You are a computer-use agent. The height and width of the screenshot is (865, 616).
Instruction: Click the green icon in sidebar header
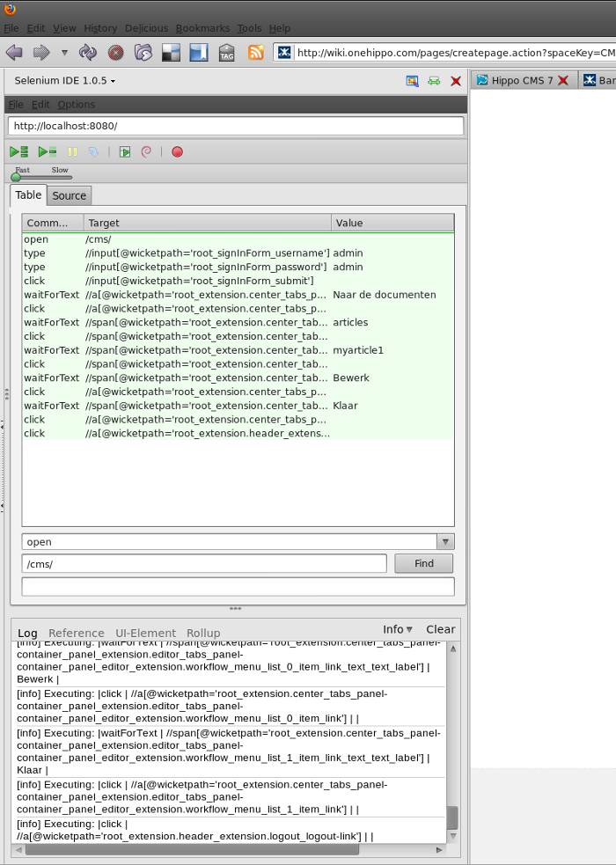click(434, 81)
